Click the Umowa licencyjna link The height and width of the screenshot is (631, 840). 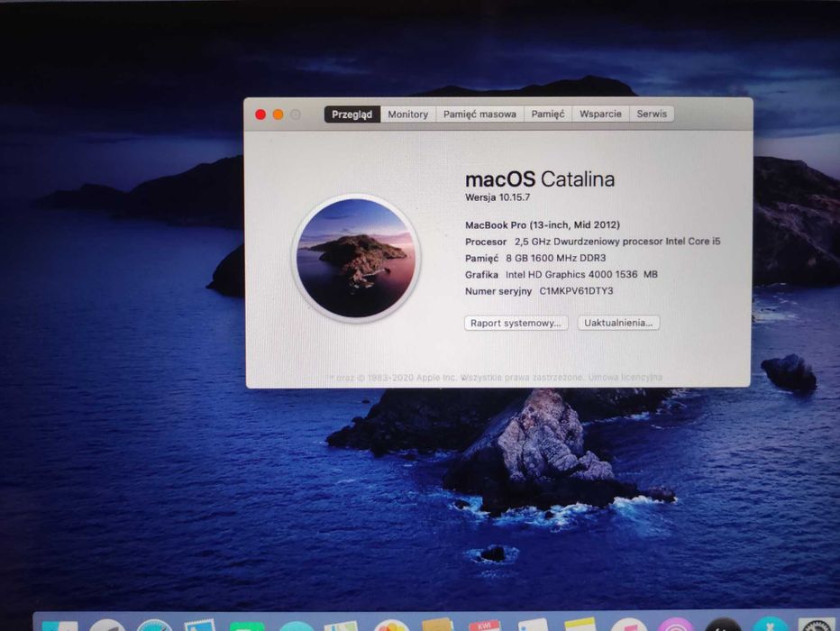pos(625,377)
